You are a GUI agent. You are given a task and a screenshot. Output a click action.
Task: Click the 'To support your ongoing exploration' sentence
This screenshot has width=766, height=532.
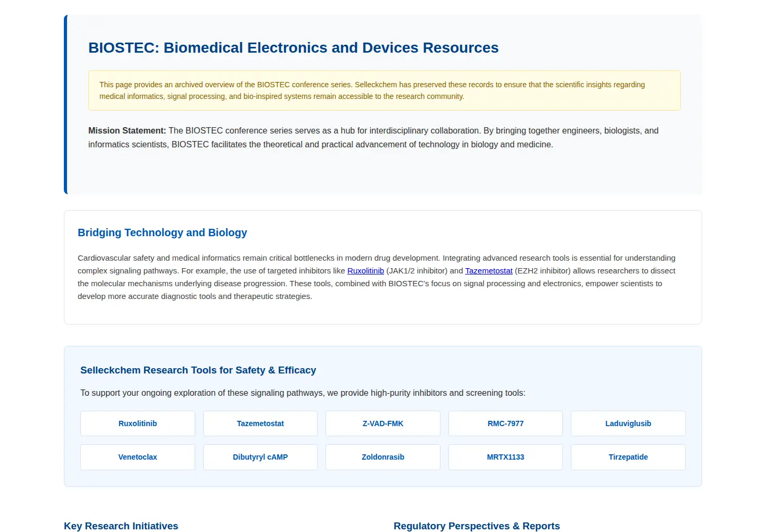click(x=303, y=393)
